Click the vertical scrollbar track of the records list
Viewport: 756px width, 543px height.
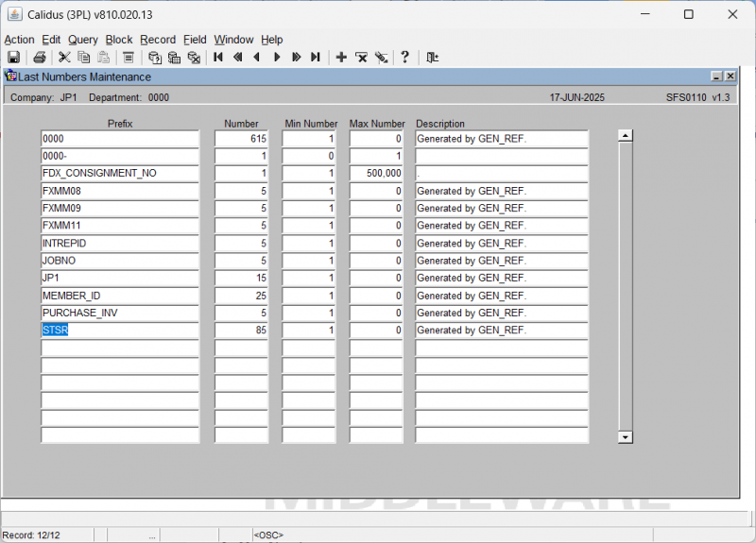pos(626,286)
